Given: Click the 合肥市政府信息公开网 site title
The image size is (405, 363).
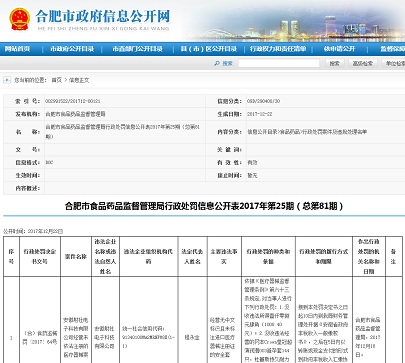Looking at the screenshot, I should tap(103, 16).
